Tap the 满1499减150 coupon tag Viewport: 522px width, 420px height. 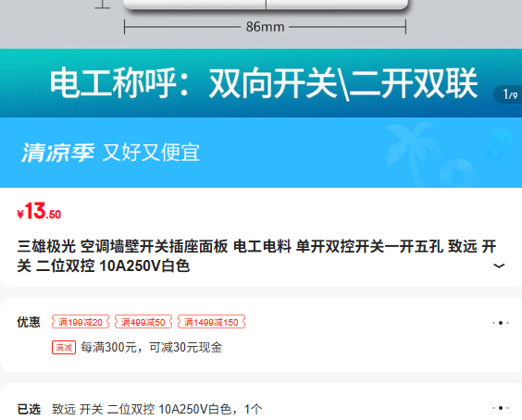pyautogui.click(x=211, y=322)
